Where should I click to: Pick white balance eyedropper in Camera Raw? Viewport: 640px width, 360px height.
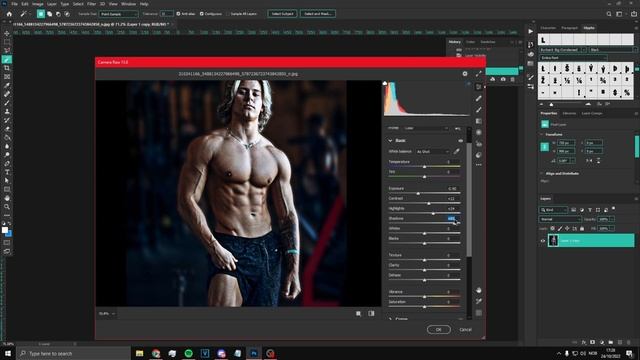pyautogui.click(x=457, y=151)
